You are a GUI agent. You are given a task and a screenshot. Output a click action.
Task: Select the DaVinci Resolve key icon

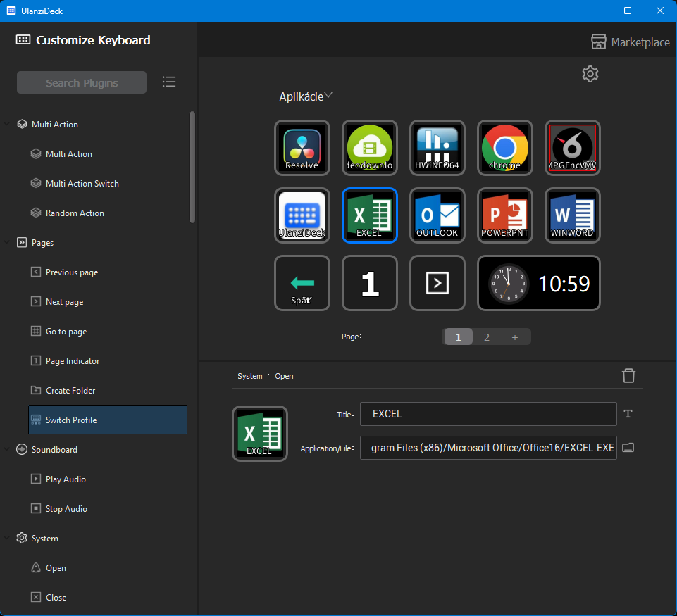(302, 148)
